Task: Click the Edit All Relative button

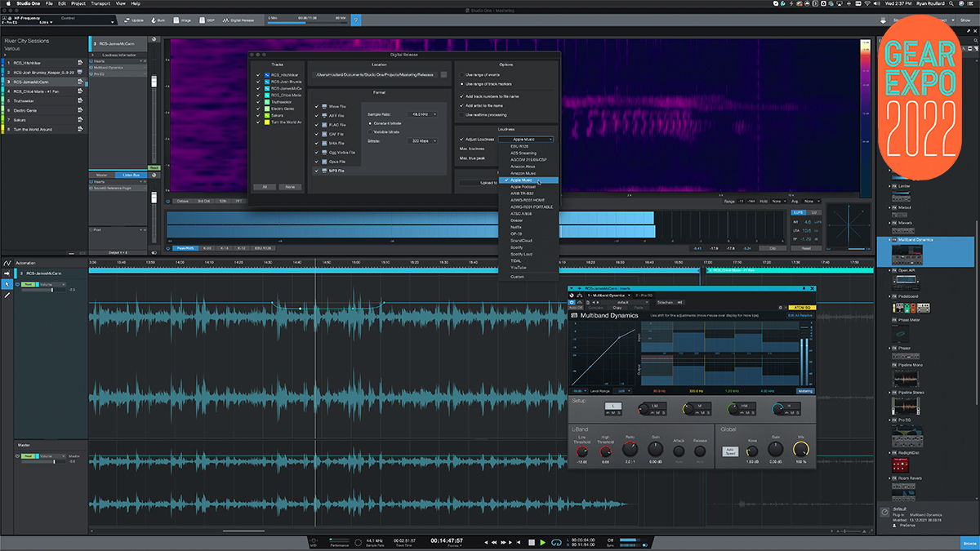Action: (800, 315)
